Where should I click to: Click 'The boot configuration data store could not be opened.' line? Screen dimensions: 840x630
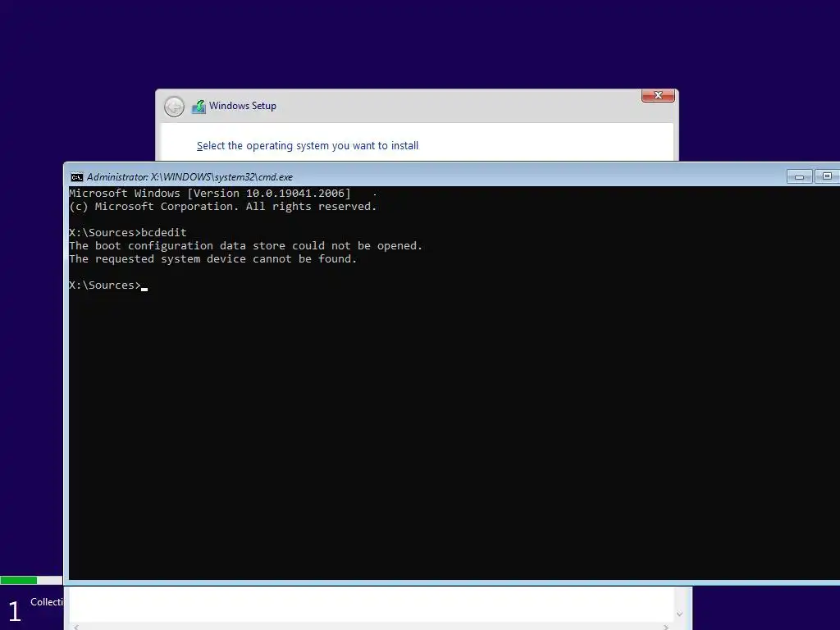click(x=246, y=246)
